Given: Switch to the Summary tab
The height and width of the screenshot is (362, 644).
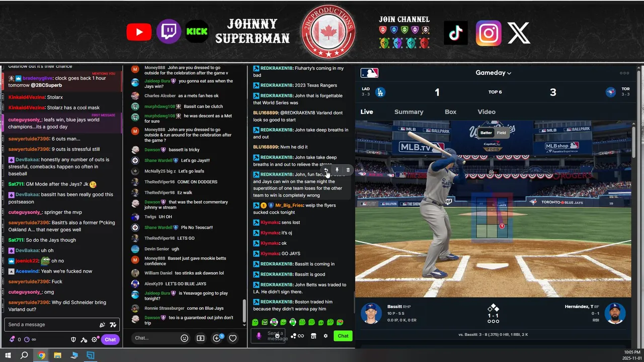Looking at the screenshot, I should coord(409,112).
